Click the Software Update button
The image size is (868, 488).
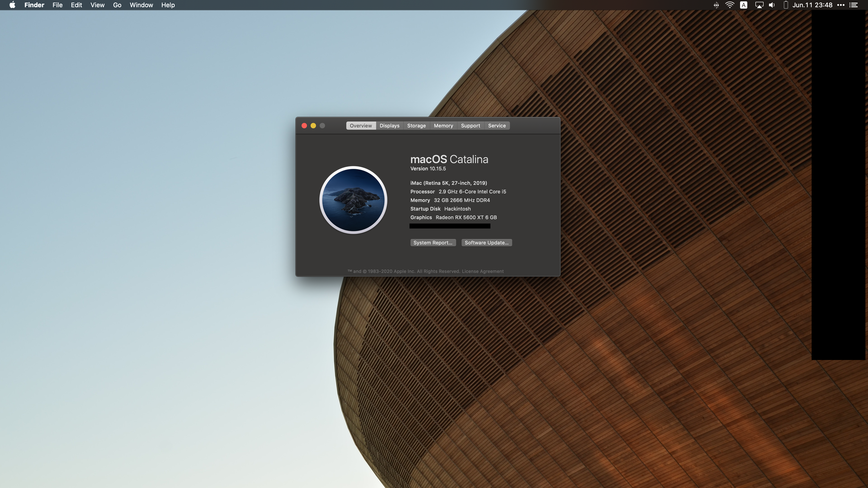point(486,242)
